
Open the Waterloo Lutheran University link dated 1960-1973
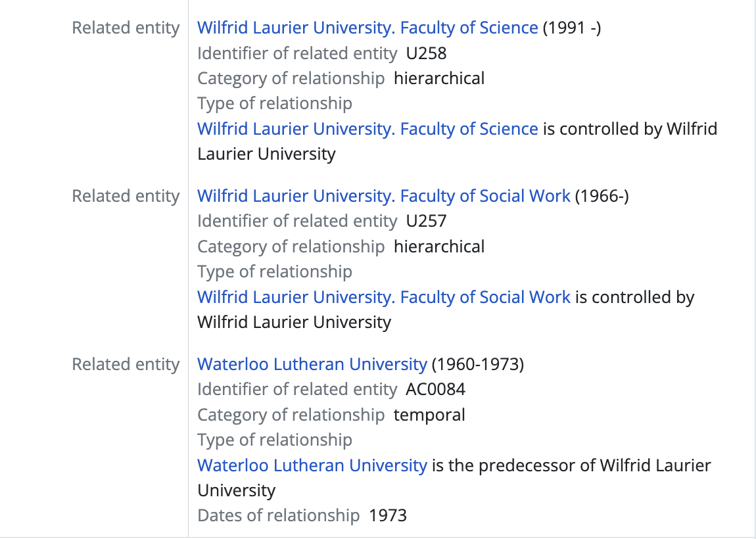pyautogui.click(x=312, y=364)
